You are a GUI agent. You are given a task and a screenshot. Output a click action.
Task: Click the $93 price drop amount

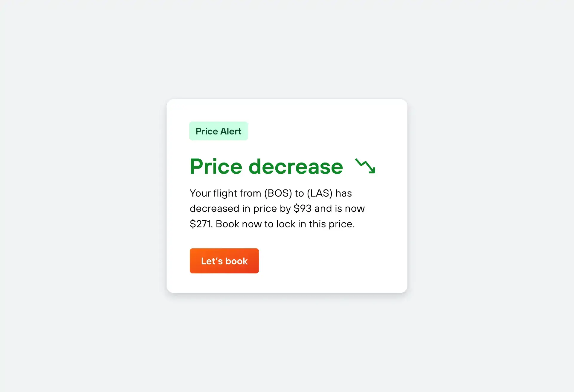click(303, 209)
